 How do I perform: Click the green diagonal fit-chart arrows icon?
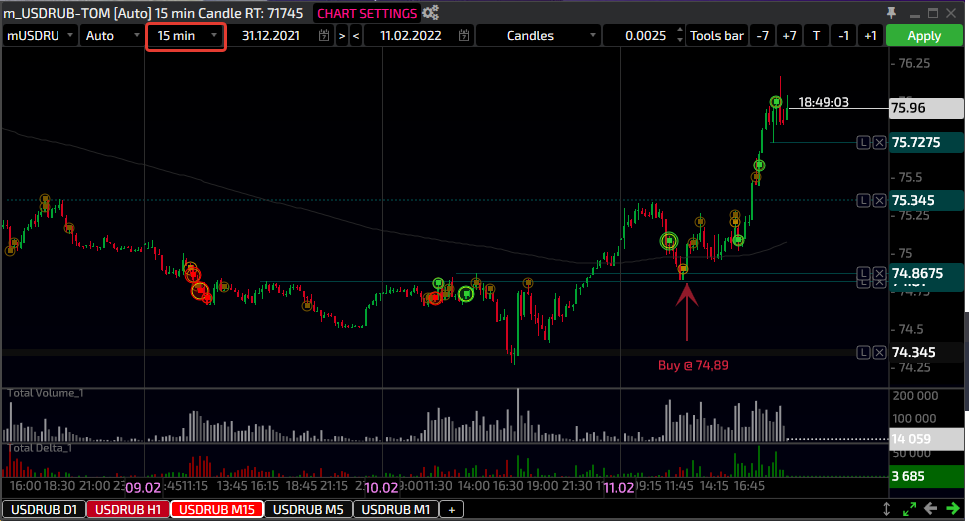[909, 509]
